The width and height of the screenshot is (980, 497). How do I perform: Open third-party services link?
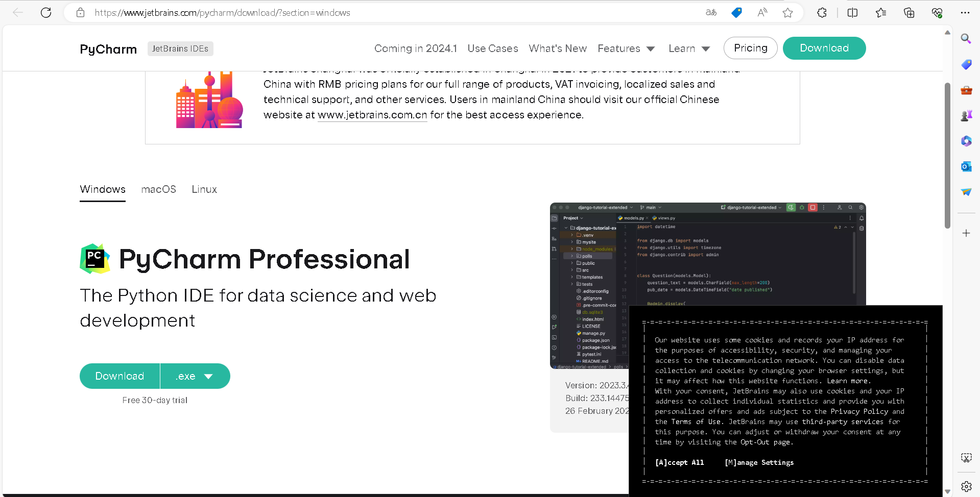pyautogui.click(x=843, y=421)
